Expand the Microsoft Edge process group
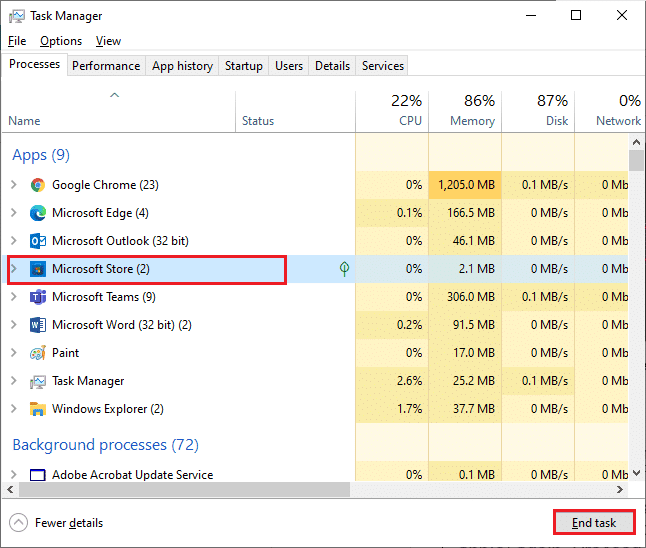The image size is (646, 548). point(14,213)
